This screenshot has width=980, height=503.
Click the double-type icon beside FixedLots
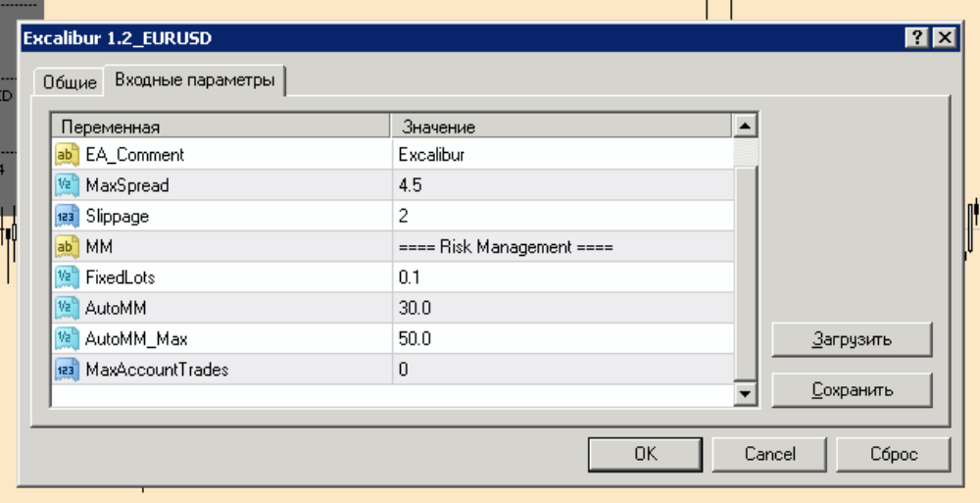(x=67, y=277)
